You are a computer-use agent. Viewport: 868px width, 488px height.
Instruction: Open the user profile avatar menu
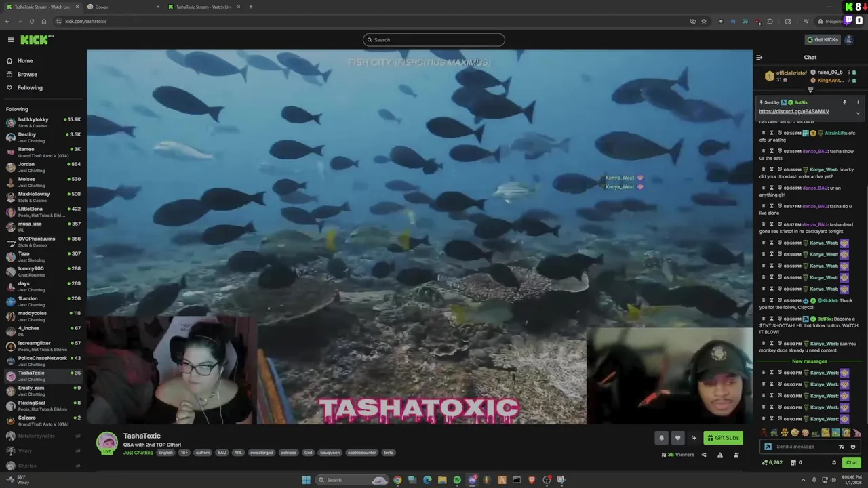(x=848, y=39)
